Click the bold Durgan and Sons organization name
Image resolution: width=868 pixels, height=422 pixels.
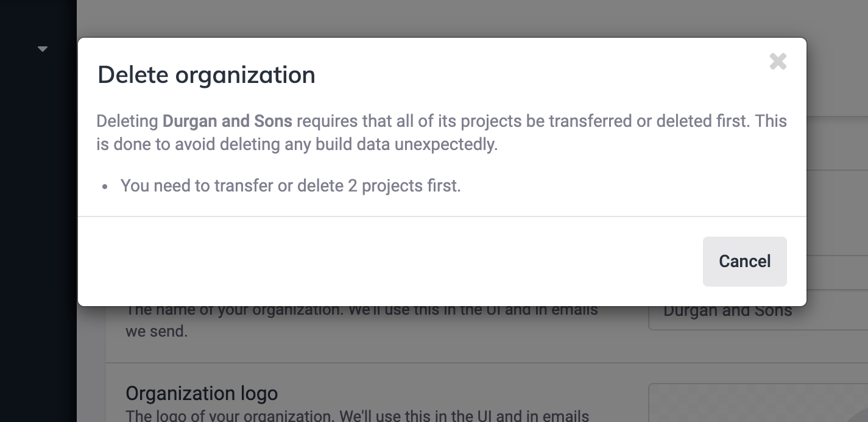tap(227, 121)
